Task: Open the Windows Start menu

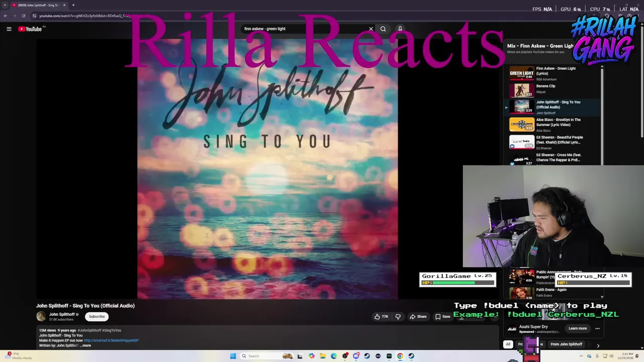Action: coord(233,356)
